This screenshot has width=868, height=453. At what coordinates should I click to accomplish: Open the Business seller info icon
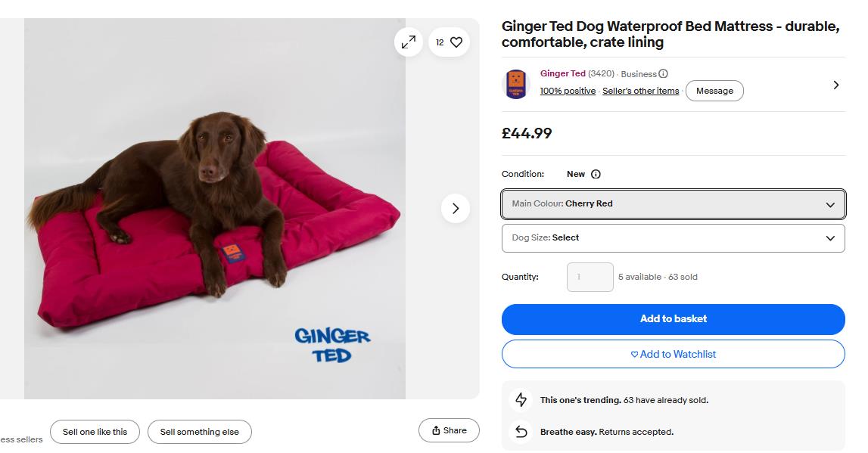click(663, 73)
